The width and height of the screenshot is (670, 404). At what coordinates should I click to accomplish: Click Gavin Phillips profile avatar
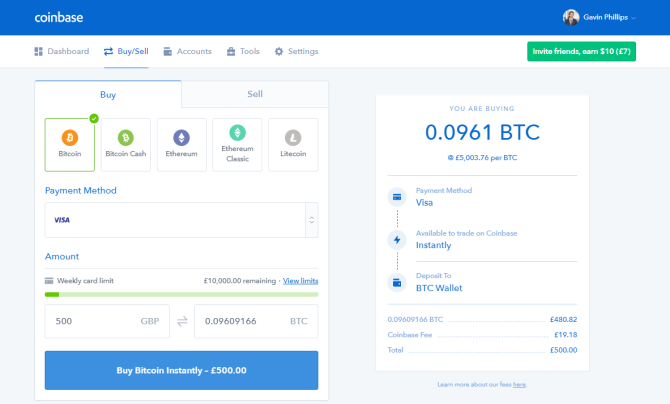coord(571,18)
